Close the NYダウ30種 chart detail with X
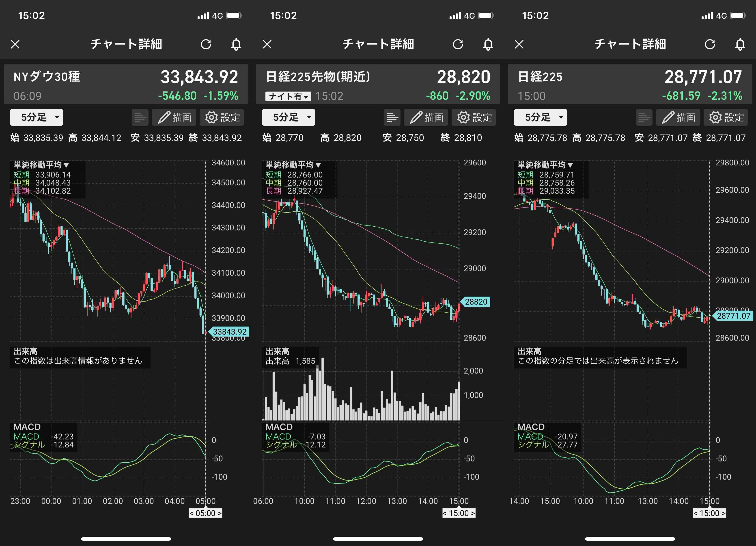This screenshot has width=756, height=546. point(15,44)
